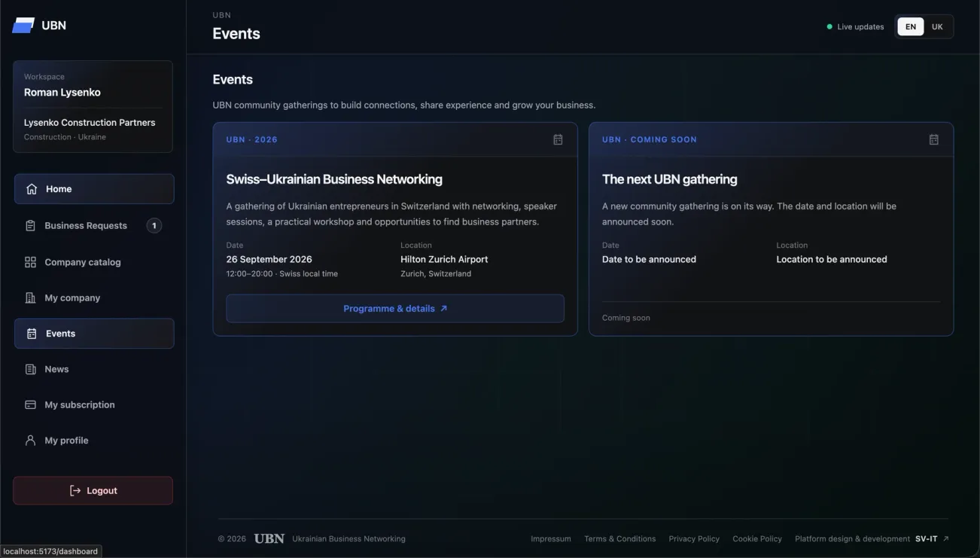Click the Lysenko Construction Partners company name

[90, 123]
